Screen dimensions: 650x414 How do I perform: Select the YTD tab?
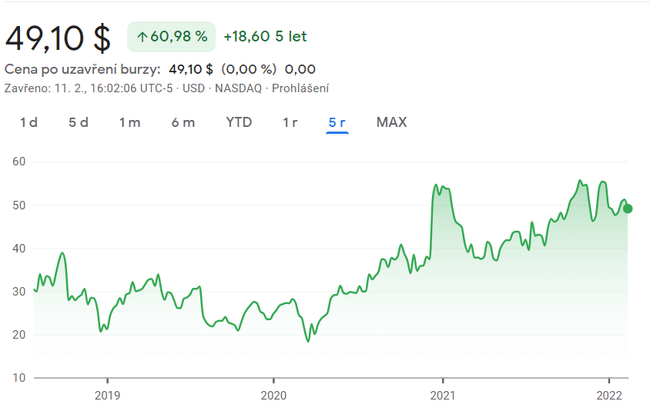pos(239,123)
